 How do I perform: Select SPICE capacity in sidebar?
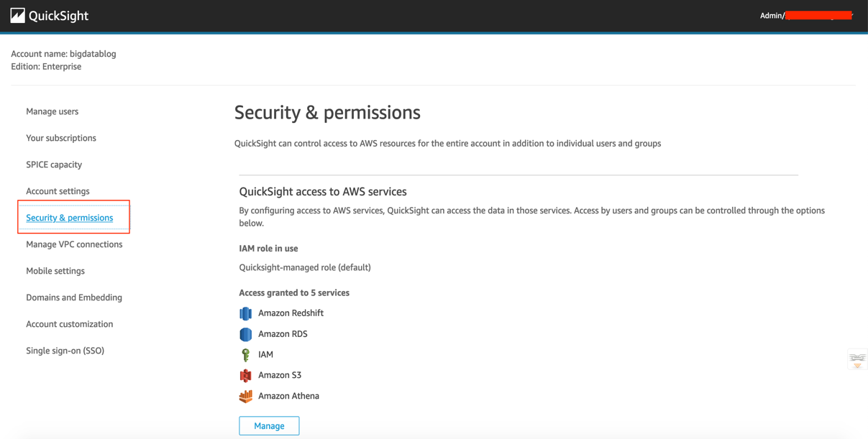click(54, 165)
